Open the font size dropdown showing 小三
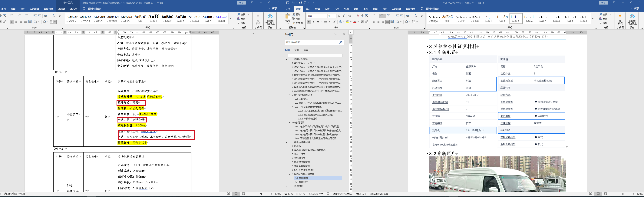The width and height of the screenshot is (644, 197). [335, 16]
